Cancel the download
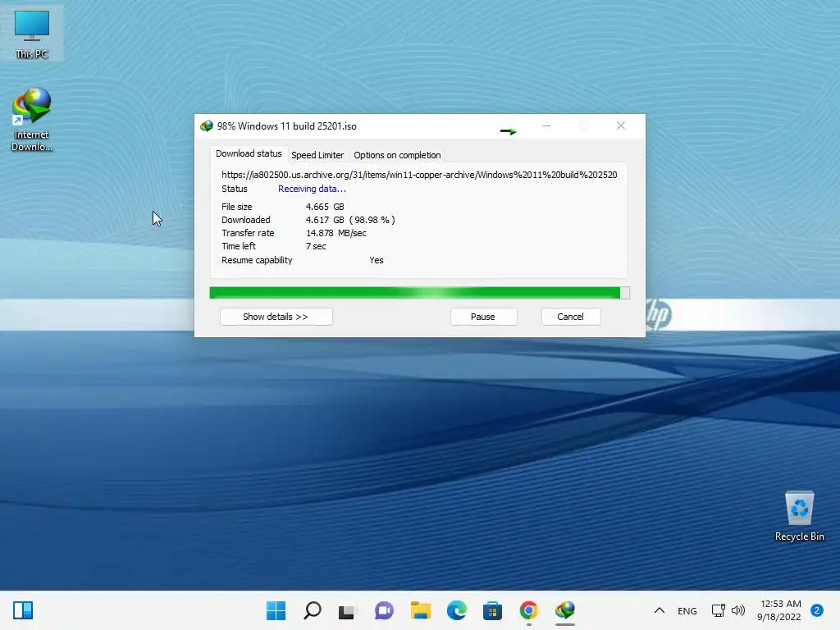Viewport: 840px width, 630px height. coord(571,317)
